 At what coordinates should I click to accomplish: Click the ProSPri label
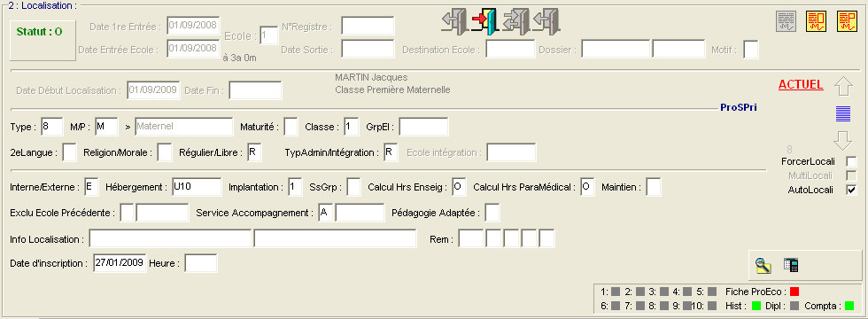click(x=739, y=107)
